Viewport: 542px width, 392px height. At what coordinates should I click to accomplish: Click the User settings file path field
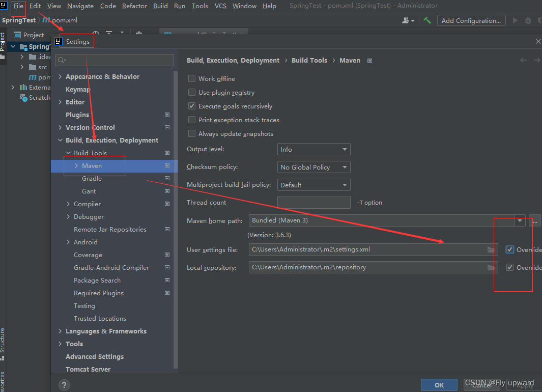point(374,249)
